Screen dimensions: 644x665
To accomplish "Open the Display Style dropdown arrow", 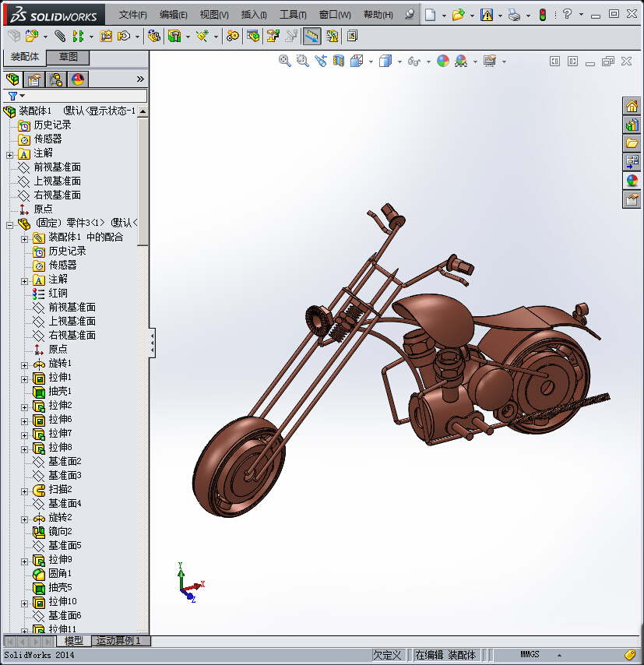I will (399, 62).
